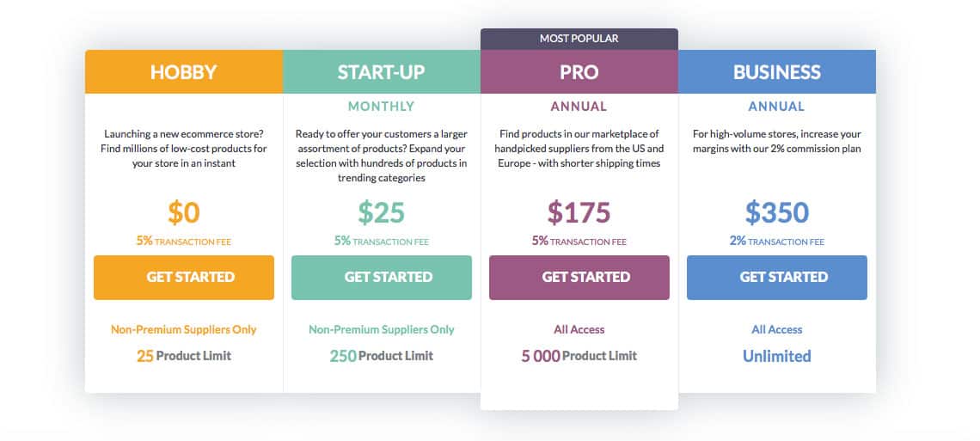Viewport: 980px width, 441px height.
Task: Click the MOST POPULAR badge
Action: (x=579, y=39)
